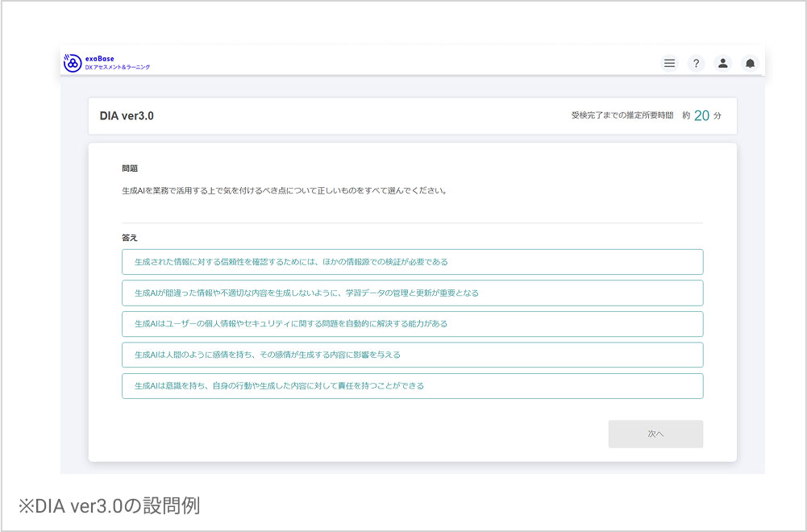Click the caption ※DIA ver3.0の設問例
This screenshot has width=807, height=532.
(x=109, y=506)
